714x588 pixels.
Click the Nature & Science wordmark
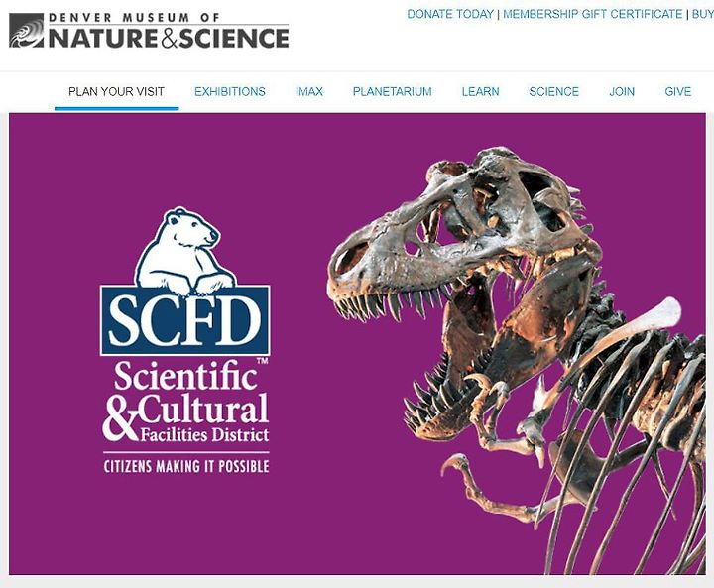click(169, 38)
